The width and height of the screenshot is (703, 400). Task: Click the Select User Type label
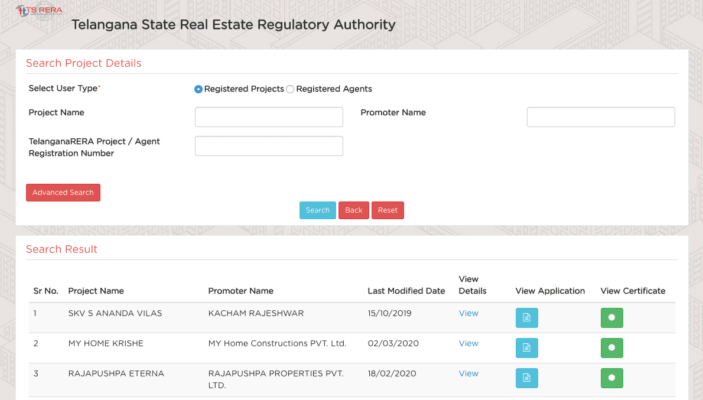(x=64, y=88)
